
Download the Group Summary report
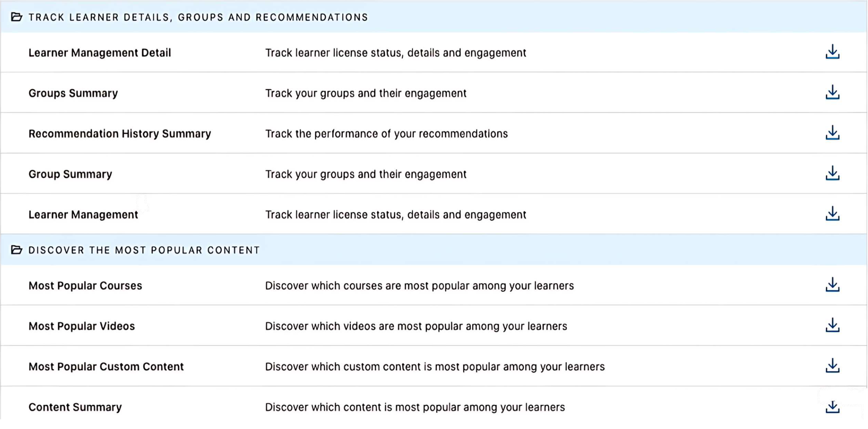pos(832,173)
